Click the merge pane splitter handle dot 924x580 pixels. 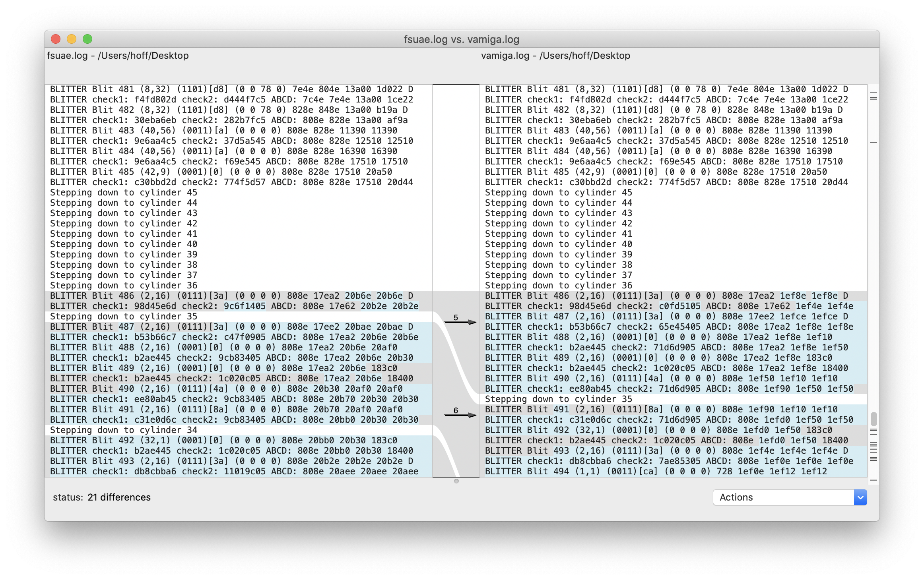coord(456,481)
